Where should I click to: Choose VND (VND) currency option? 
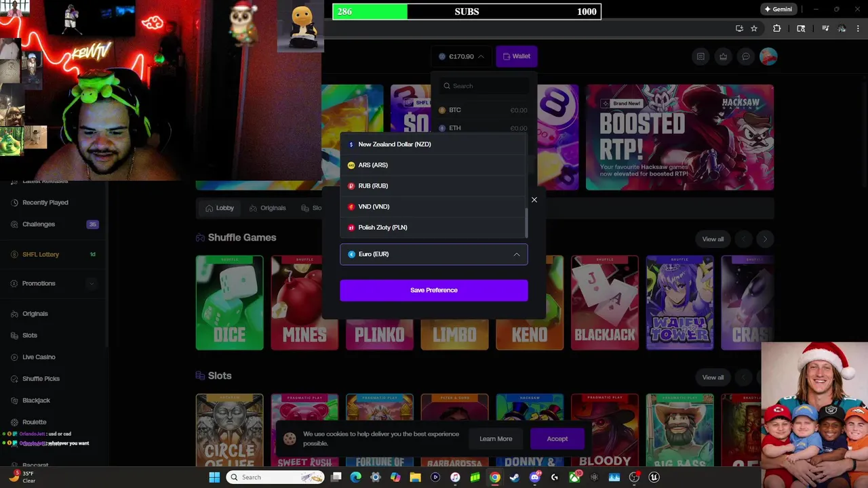(432, 207)
